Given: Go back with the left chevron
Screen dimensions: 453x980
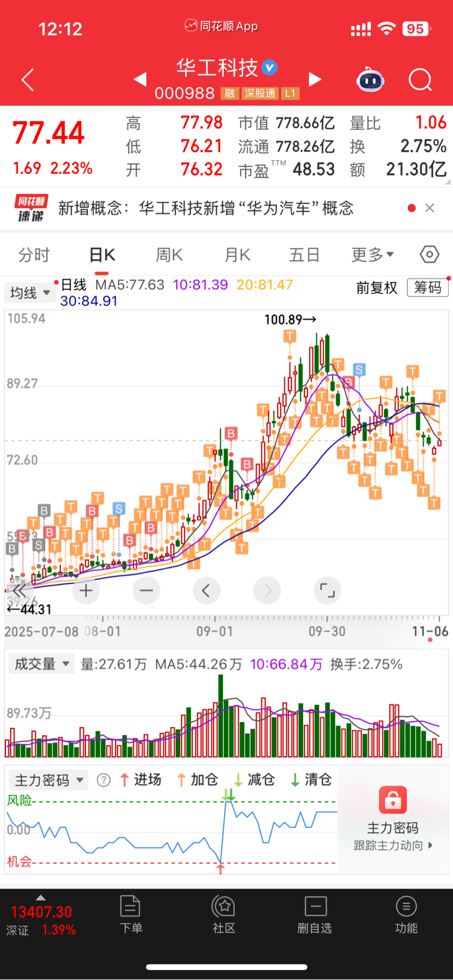Looking at the screenshot, I should [x=28, y=80].
